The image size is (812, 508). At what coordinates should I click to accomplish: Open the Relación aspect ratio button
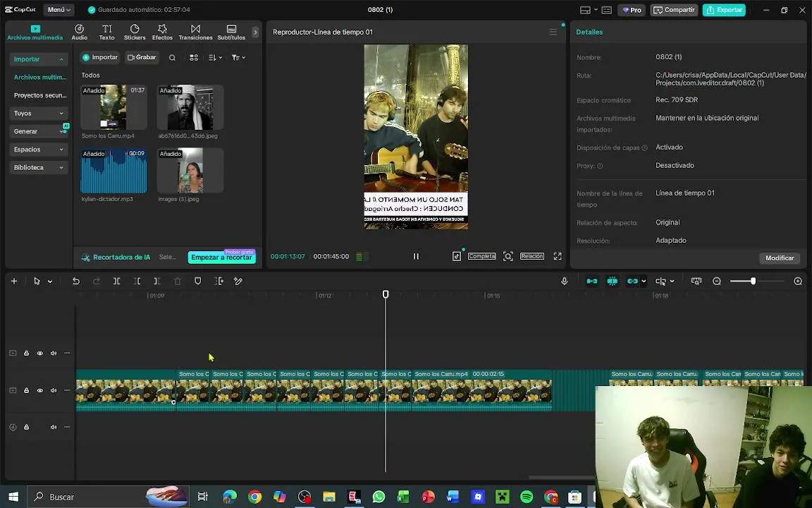(x=532, y=256)
